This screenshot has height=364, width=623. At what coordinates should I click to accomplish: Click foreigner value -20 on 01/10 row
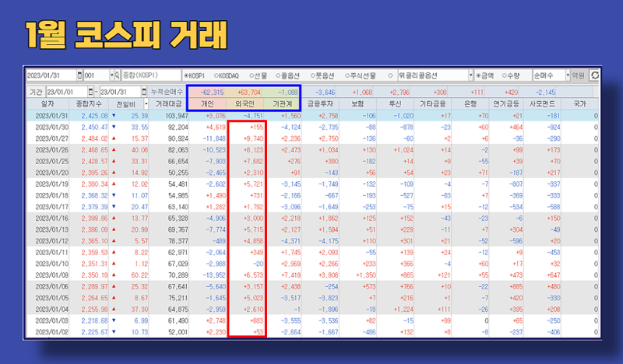tap(259, 264)
